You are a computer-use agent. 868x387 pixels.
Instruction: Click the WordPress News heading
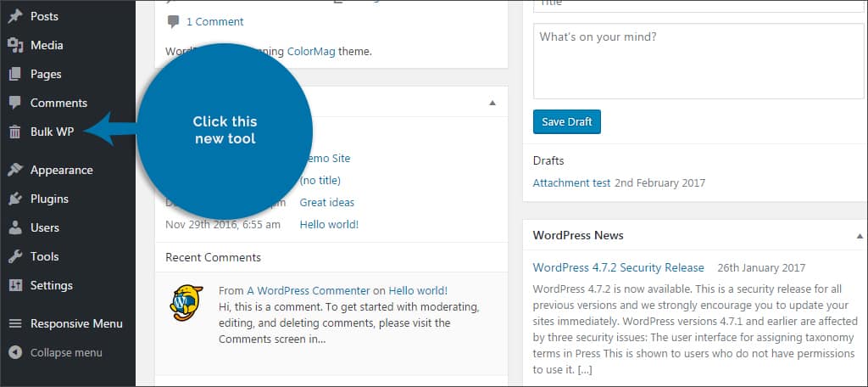[x=578, y=235]
